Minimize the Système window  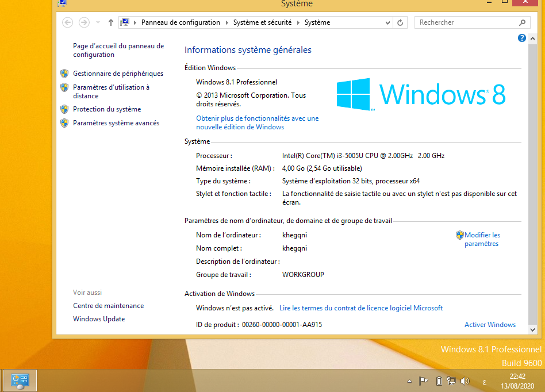[489, 2]
